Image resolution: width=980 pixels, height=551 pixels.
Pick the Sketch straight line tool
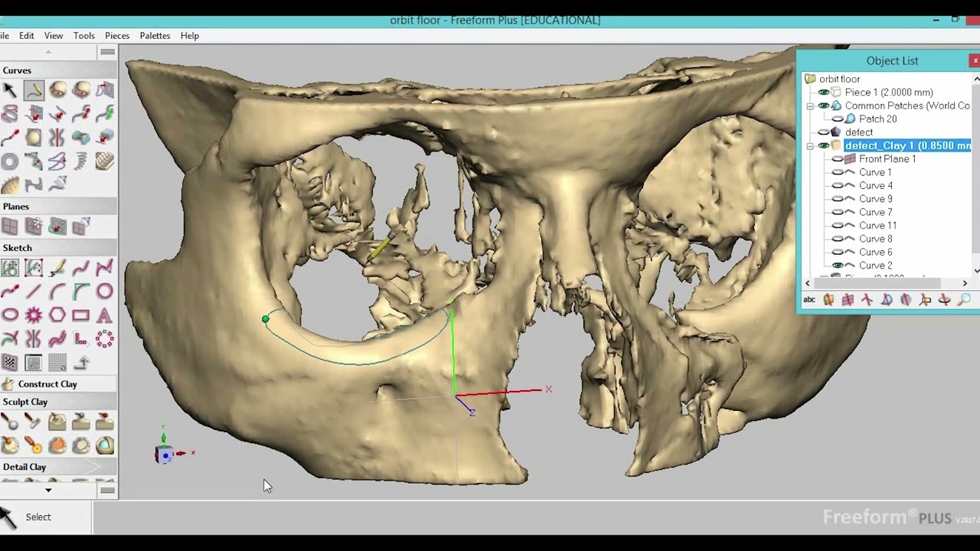coord(34,292)
